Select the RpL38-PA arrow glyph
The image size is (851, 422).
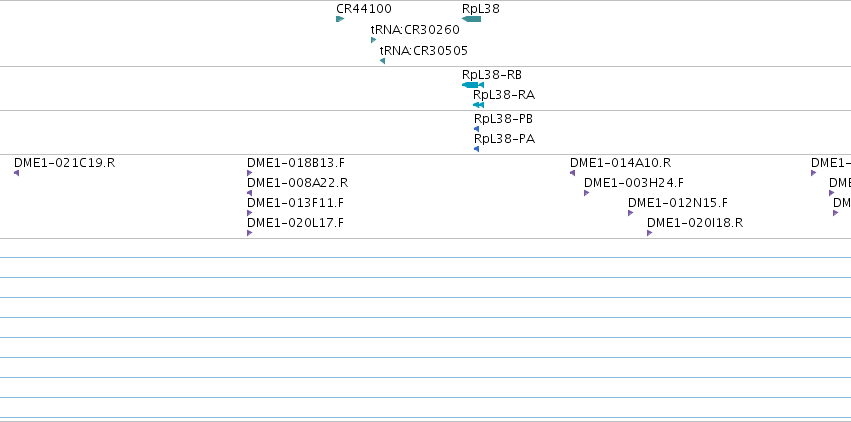[477, 149]
